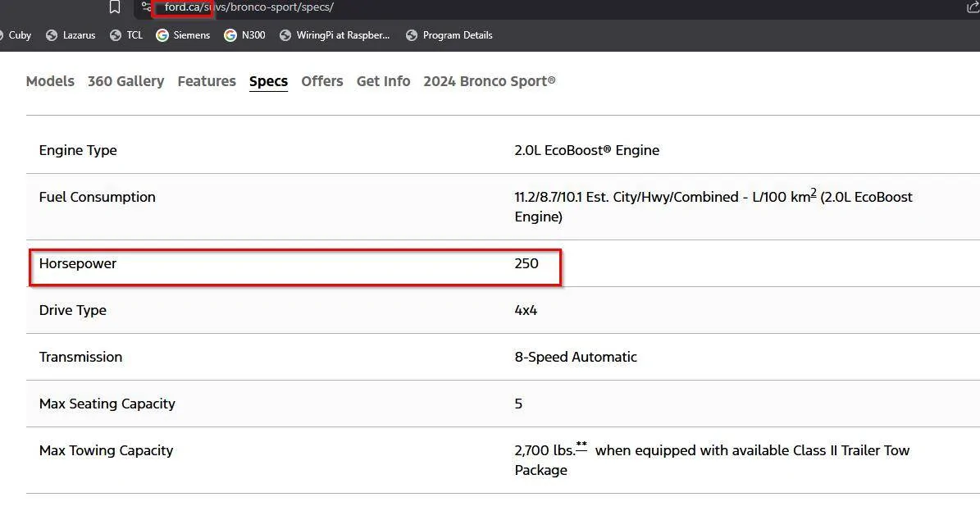Switch to the 360 Gallery tab

click(125, 81)
